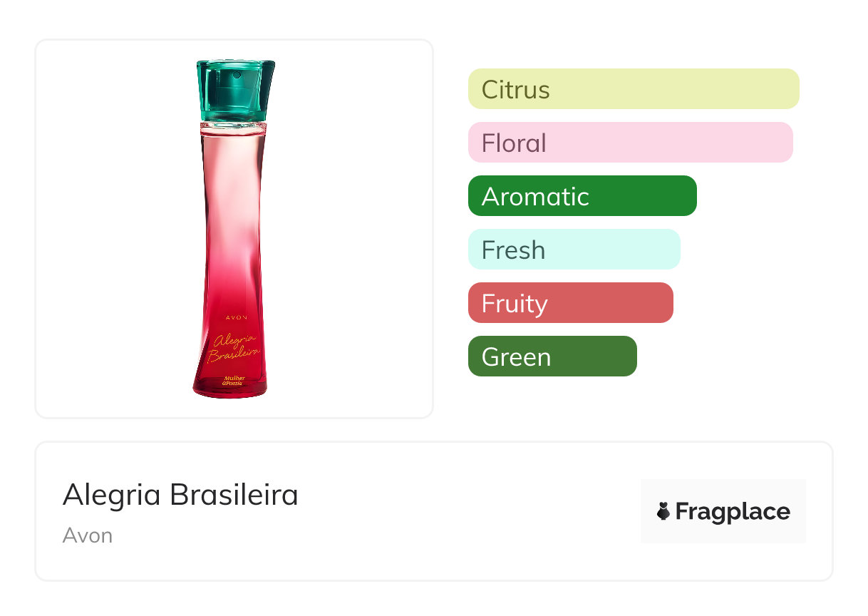
Task: Click the Fragplace brand name text
Action: [x=733, y=511]
